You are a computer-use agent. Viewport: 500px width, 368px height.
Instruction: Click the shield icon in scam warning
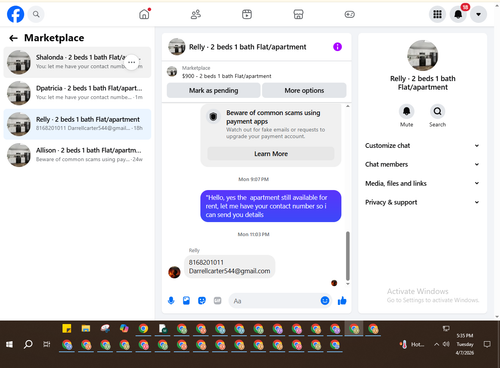click(x=213, y=117)
